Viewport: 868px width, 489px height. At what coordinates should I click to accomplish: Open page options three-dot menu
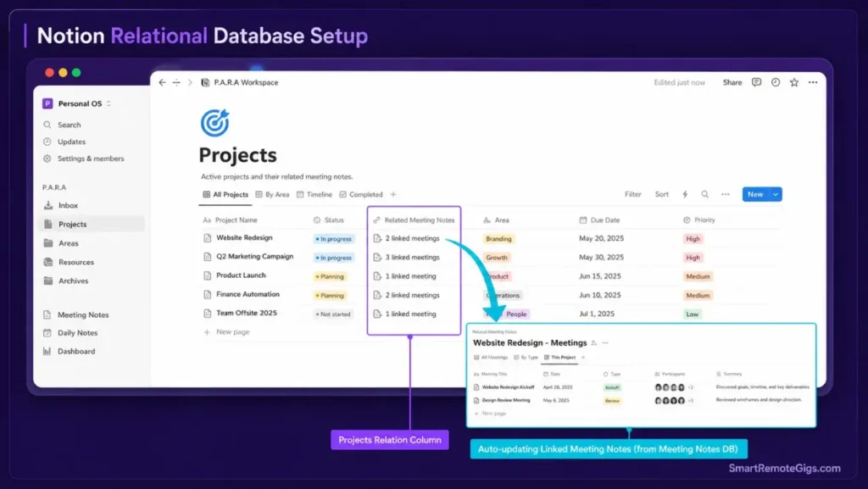[813, 82]
